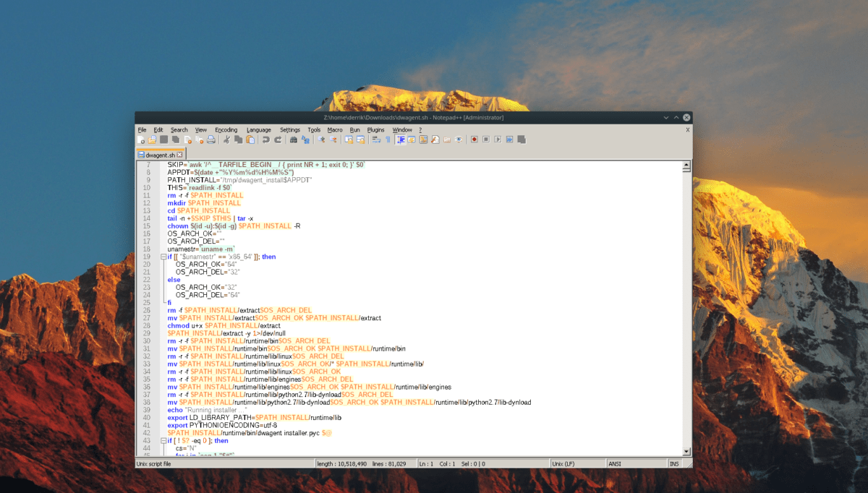This screenshot has width=868, height=493.
Task: Open the Find dialog via binoculars icon
Action: click(294, 139)
